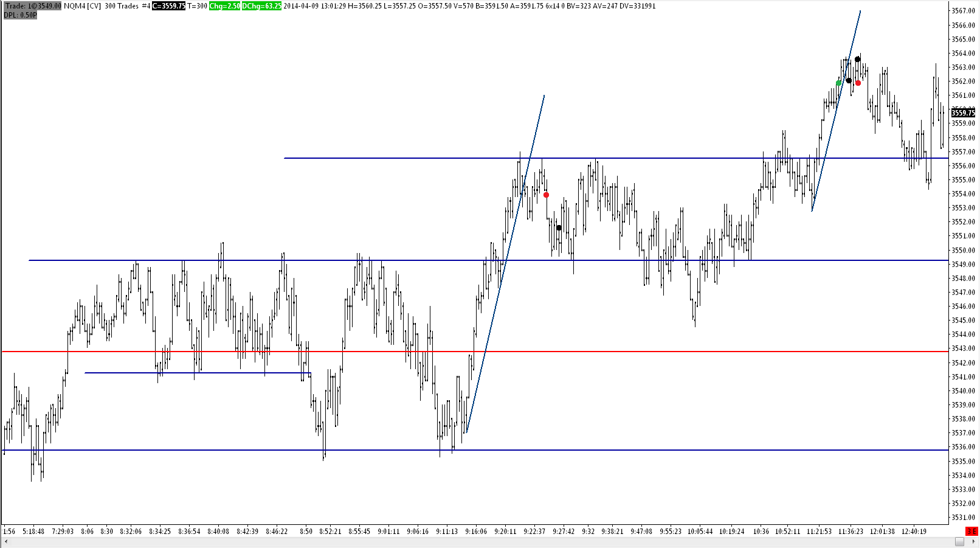Click the 'H=3560.25' high value
Viewport: 980px width, 548px height.
coord(365,6)
